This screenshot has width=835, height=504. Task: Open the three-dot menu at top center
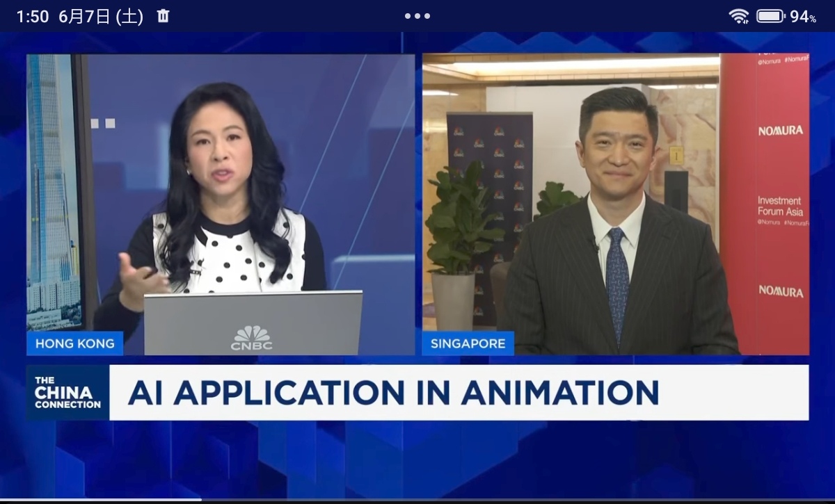(417, 16)
